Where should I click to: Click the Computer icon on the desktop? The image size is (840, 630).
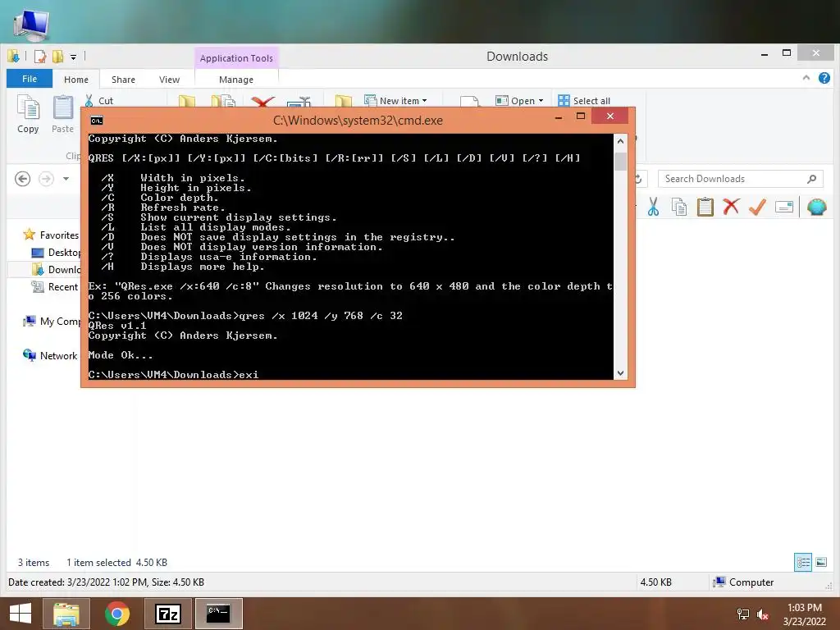tap(31, 24)
